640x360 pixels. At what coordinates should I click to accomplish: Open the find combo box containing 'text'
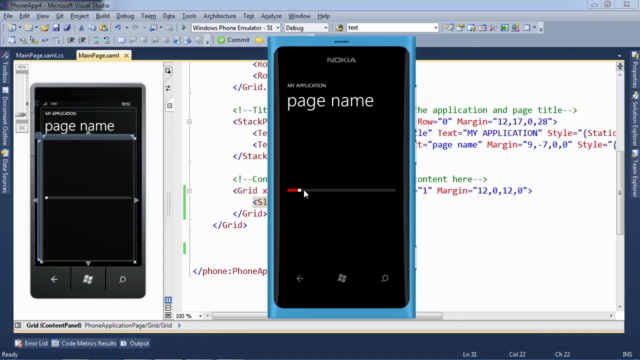pos(393,28)
